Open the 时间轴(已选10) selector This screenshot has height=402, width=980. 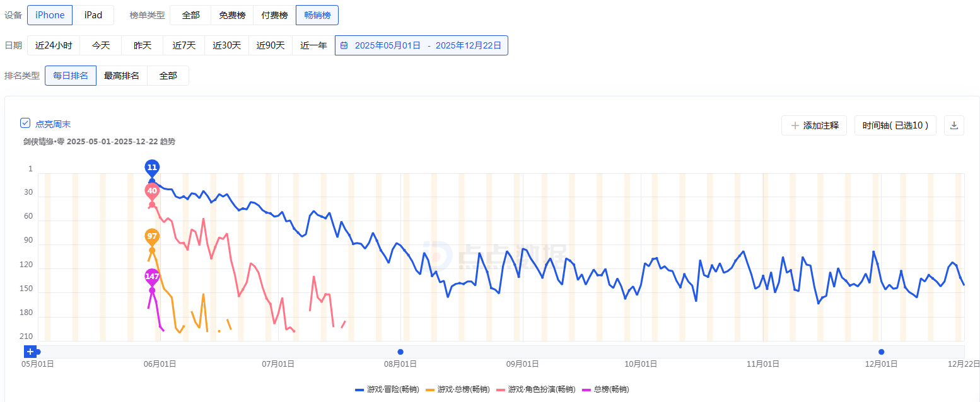pyautogui.click(x=895, y=125)
